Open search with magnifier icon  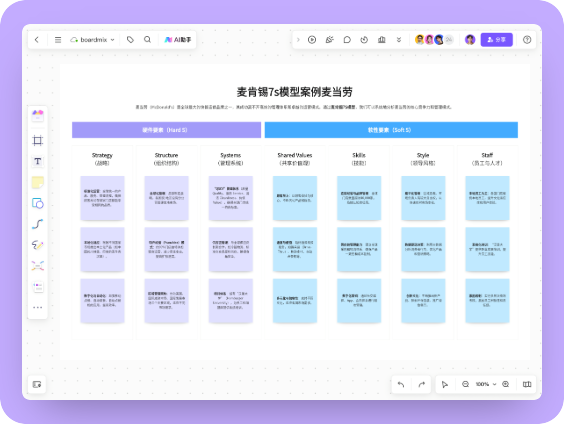[x=147, y=40]
